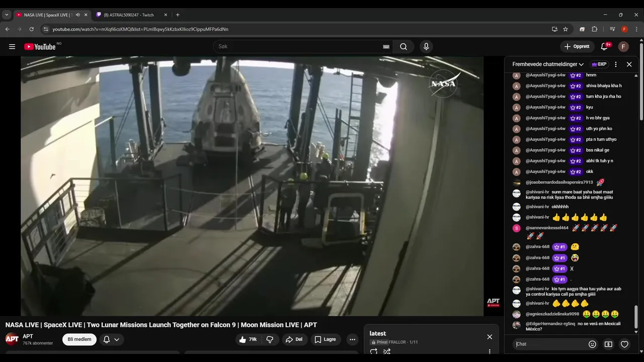644x362 pixels.
Task: Open more actions ellipsis under video
Action: tap(353, 339)
